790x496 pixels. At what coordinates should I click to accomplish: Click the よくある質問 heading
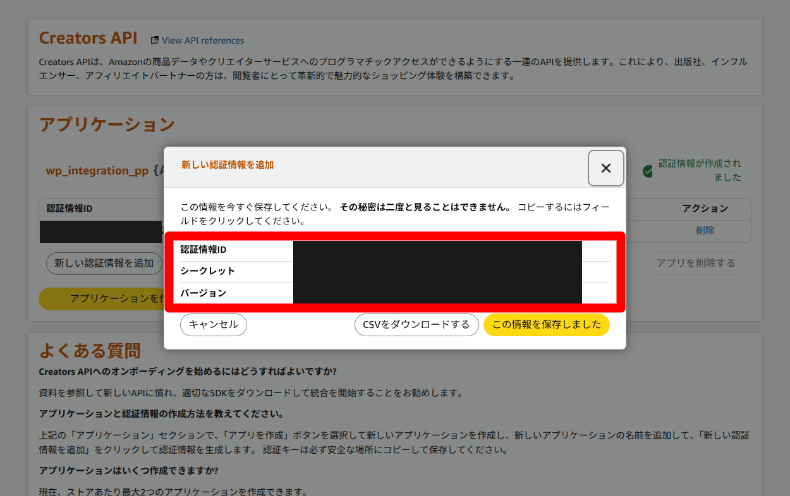click(x=90, y=350)
